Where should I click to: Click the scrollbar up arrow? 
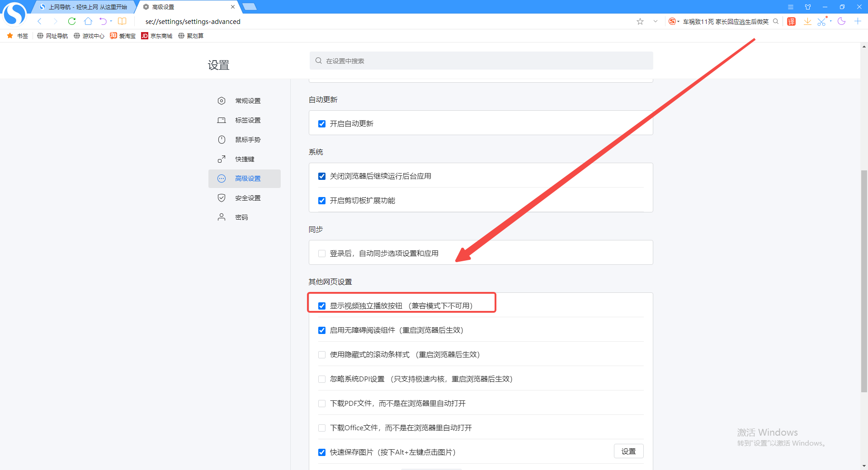[x=864, y=47]
